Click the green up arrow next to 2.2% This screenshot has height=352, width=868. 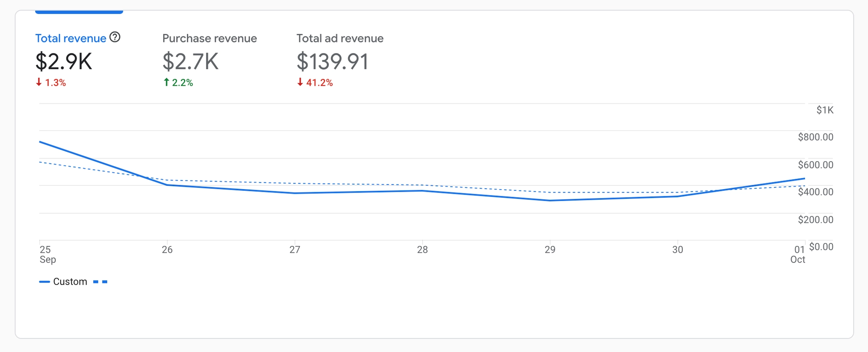pos(167,82)
